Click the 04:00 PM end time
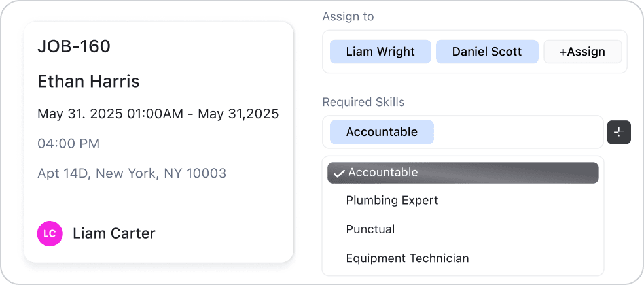 (68, 143)
